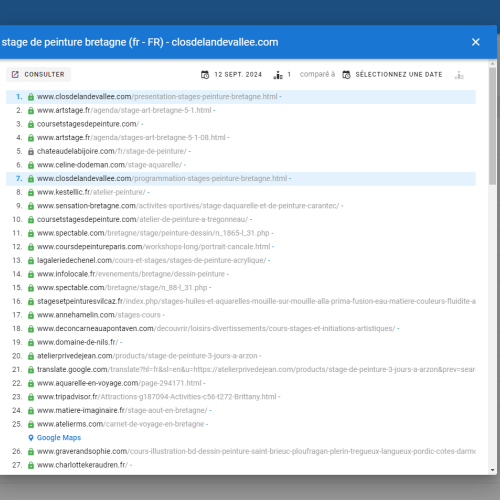Open result 24 matiere-imaginaire.fr link
500x500 pixels.
tap(122, 411)
